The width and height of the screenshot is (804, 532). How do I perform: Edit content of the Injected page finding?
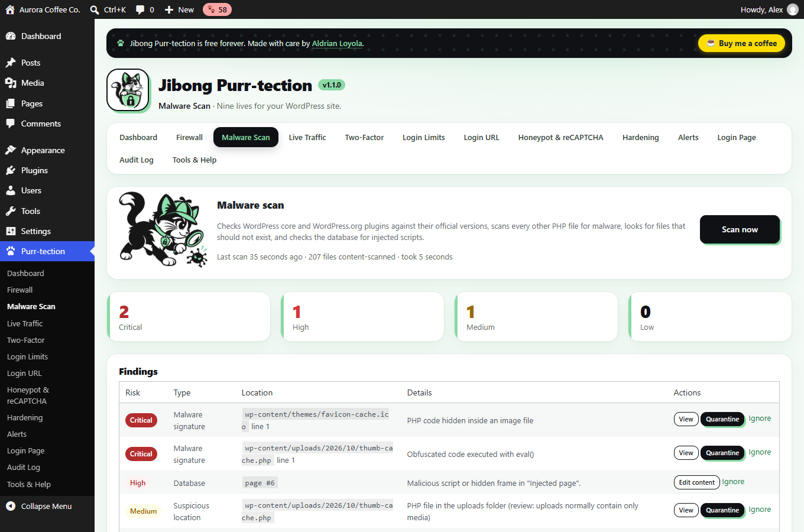[x=696, y=482]
